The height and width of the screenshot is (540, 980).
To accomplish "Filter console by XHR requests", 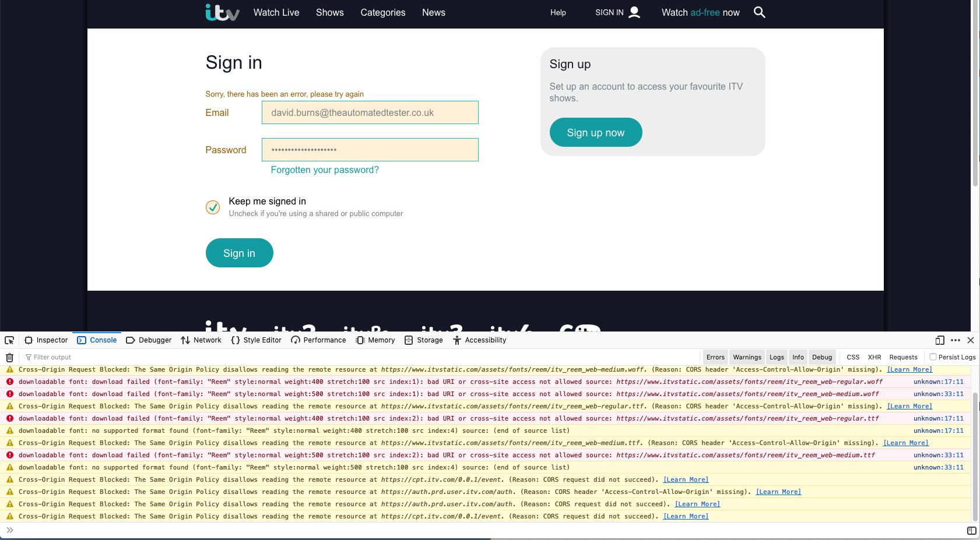I will 874,357.
